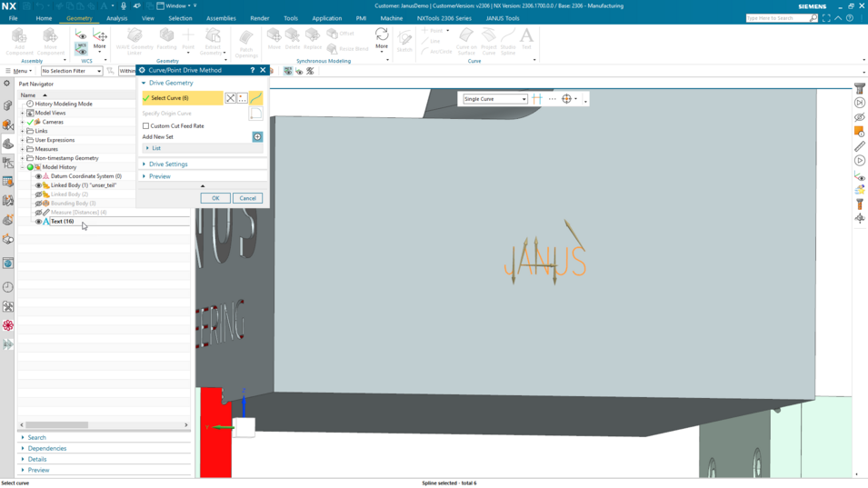Image resolution: width=868 pixels, height=488 pixels.
Task: Open the Render tab
Action: 260,18
